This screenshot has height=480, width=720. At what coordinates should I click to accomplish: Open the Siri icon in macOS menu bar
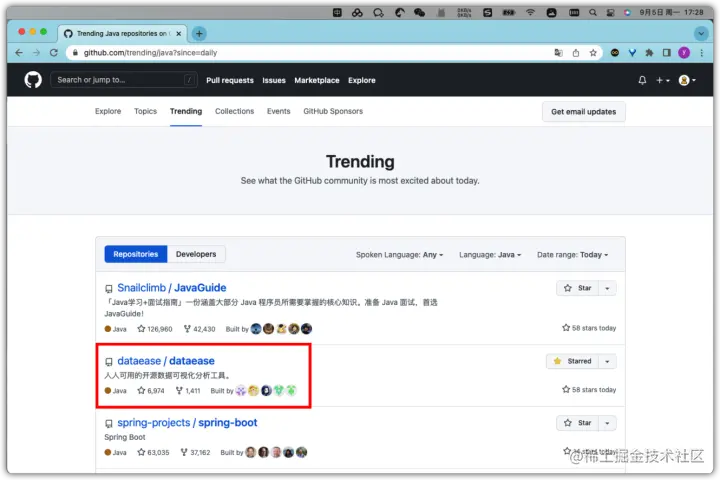coord(627,12)
